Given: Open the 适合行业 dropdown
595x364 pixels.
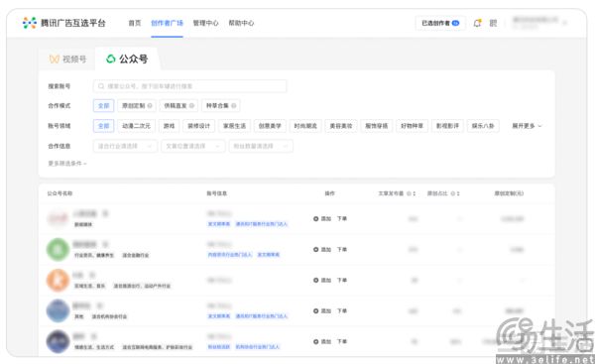Looking at the screenshot, I should pyautogui.click(x=125, y=146).
